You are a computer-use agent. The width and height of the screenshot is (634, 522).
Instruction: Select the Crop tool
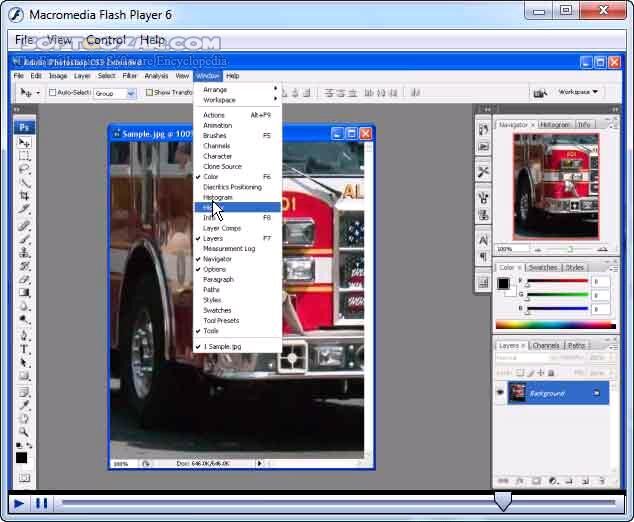tap(24, 195)
